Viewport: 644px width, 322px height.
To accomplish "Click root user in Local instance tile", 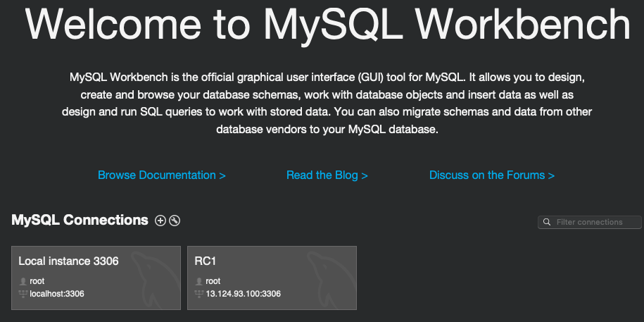I will pyautogui.click(x=37, y=281).
